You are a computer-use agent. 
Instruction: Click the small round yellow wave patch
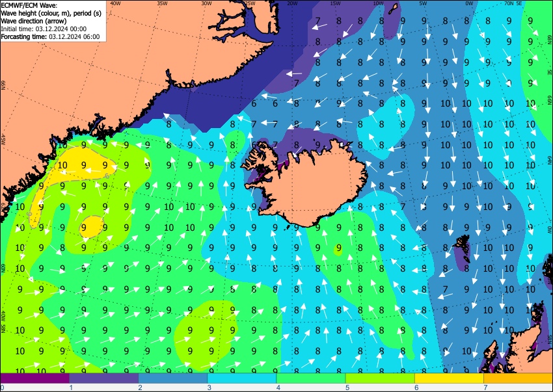click(92, 227)
